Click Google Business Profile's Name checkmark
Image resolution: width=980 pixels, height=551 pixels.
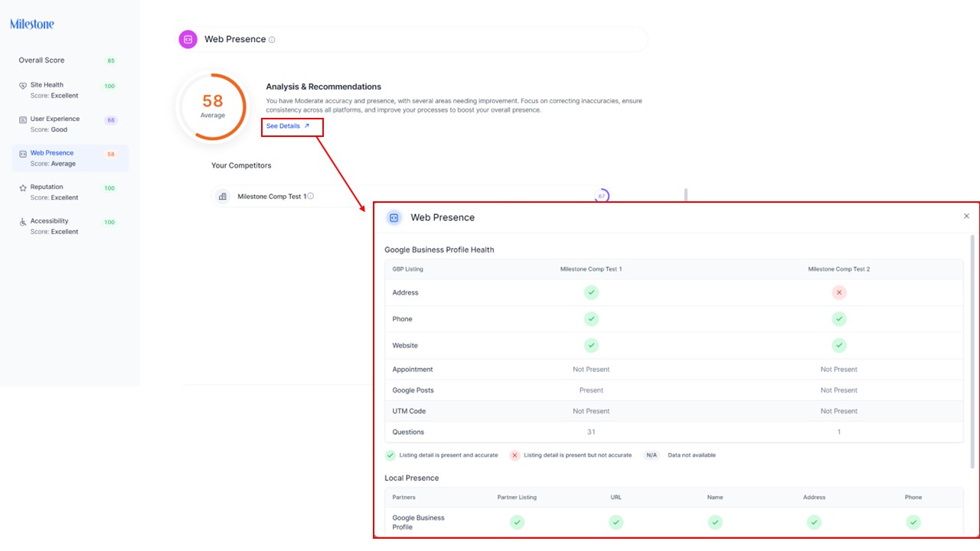(715, 523)
